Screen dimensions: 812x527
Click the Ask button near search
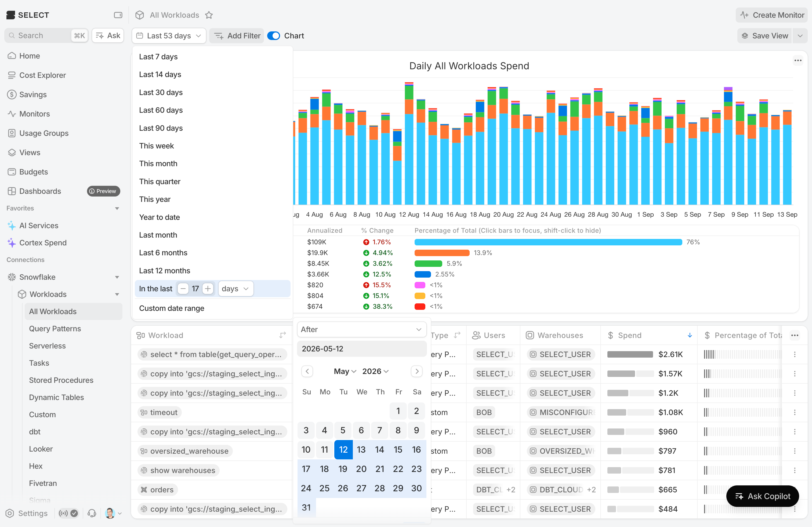(x=108, y=35)
